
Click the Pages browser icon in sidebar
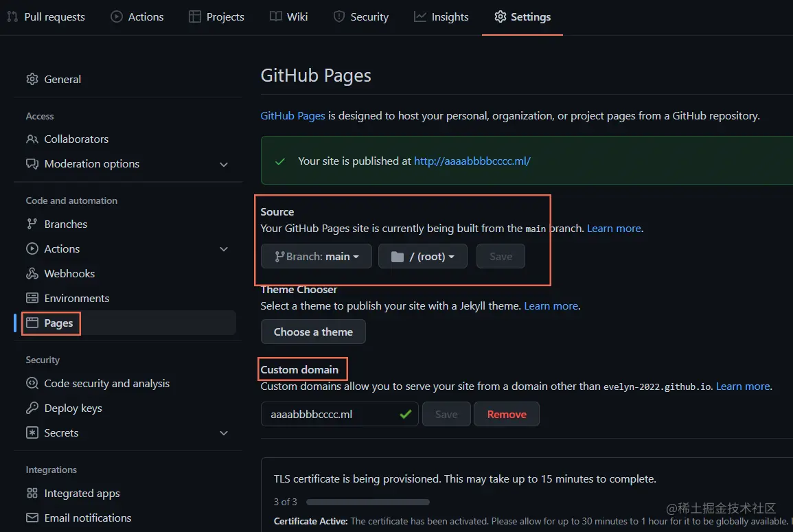[x=32, y=323]
